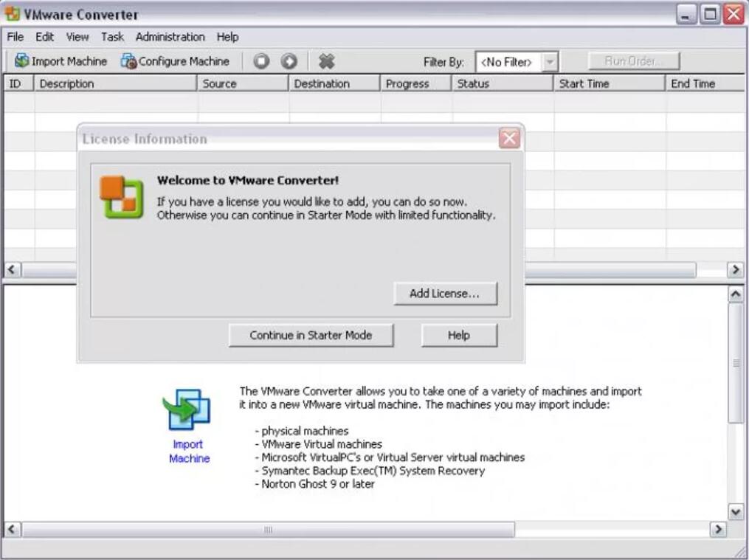Maximize the VMware Converter window
The image size is (749, 560).
[x=711, y=14]
